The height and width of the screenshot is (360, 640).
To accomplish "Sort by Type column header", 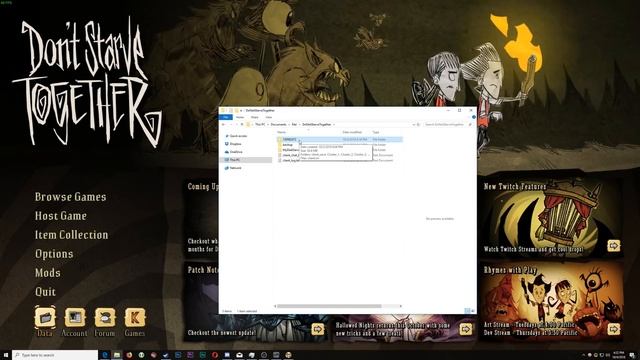I will pos(376,132).
